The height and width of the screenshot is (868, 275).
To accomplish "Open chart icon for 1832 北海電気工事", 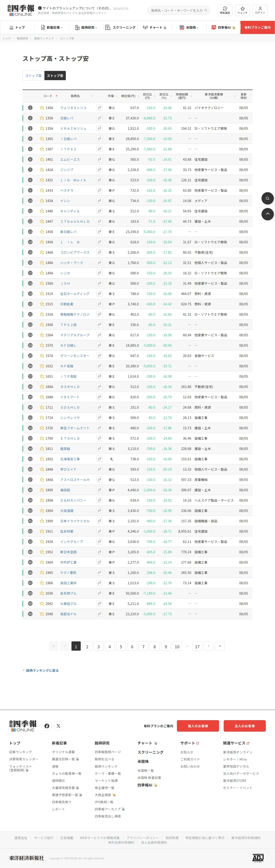I will pyautogui.click(x=99, y=459).
